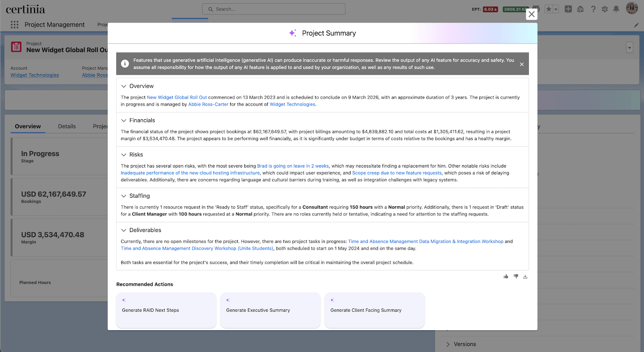Open the notifications bell
644x352 pixels.
pyautogui.click(x=616, y=9)
